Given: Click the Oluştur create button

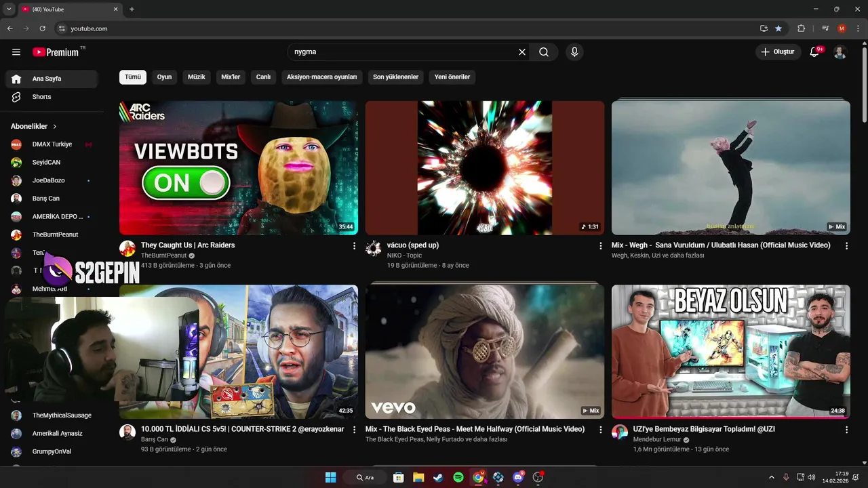Looking at the screenshot, I should point(778,52).
